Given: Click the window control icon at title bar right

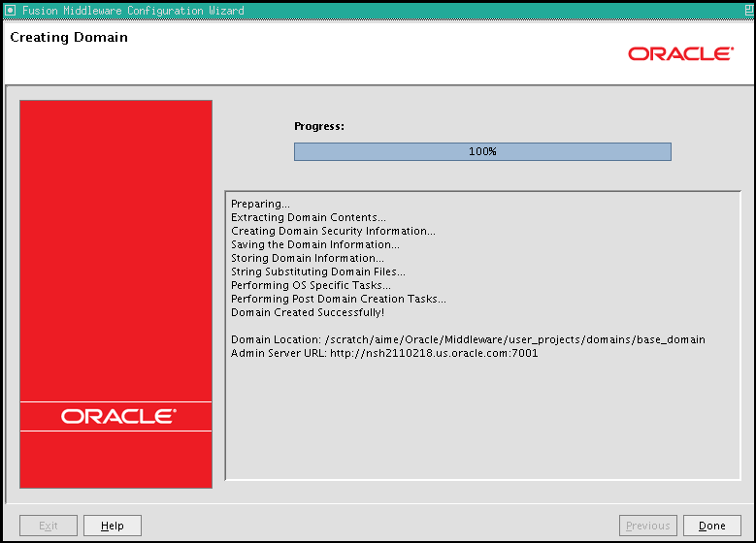Looking at the screenshot, I should [x=749, y=10].
